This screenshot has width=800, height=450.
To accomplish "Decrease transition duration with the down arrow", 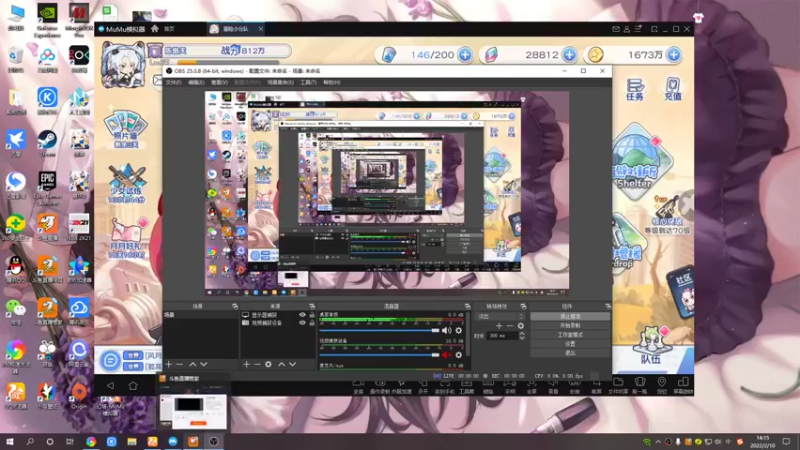I will pyautogui.click(x=521, y=338).
